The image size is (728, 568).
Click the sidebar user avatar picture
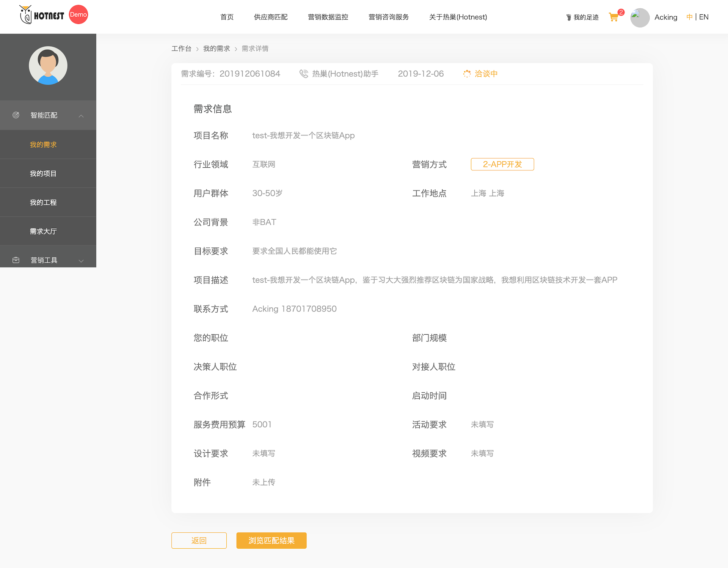[x=48, y=66]
